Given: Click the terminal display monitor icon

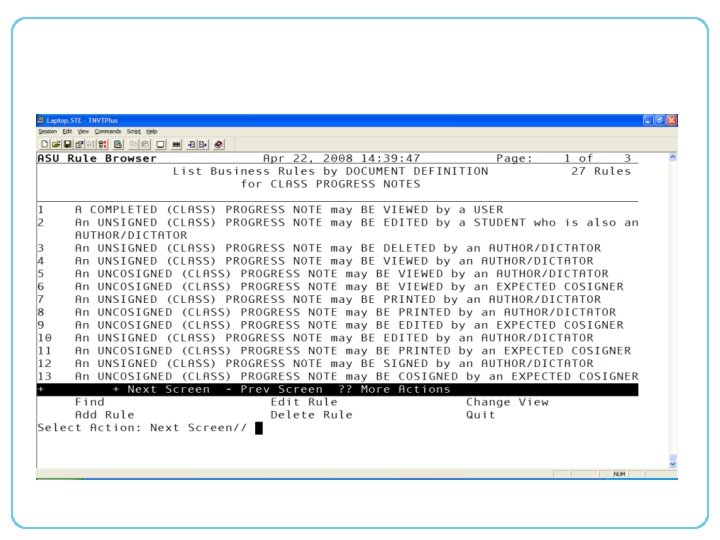Looking at the screenshot, I should (161, 145).
